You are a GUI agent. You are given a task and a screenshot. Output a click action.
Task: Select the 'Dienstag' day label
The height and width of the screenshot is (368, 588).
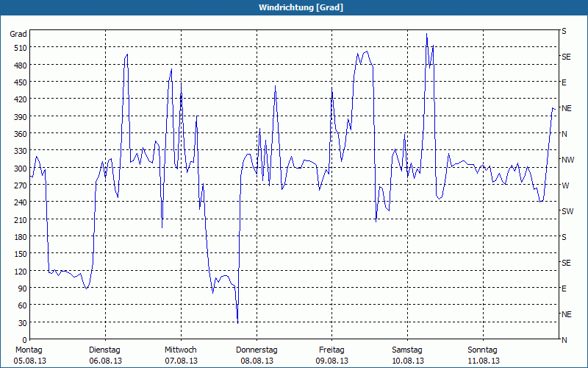point(104,350)
